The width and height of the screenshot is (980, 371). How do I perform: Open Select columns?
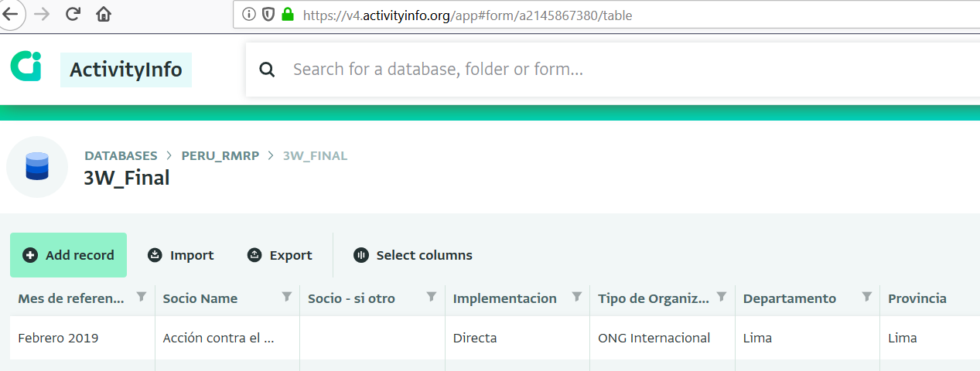(413, 255)
